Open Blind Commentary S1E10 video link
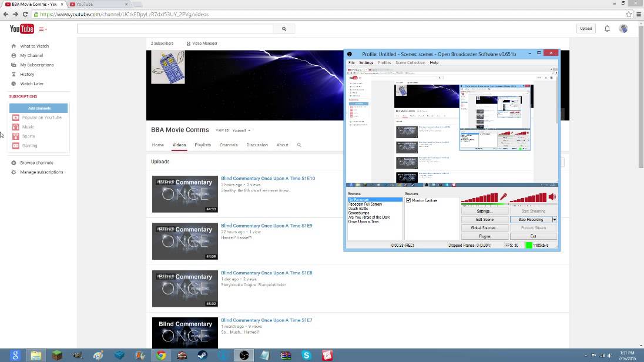The width and height of the screenshot is (644, 362). 268,178
